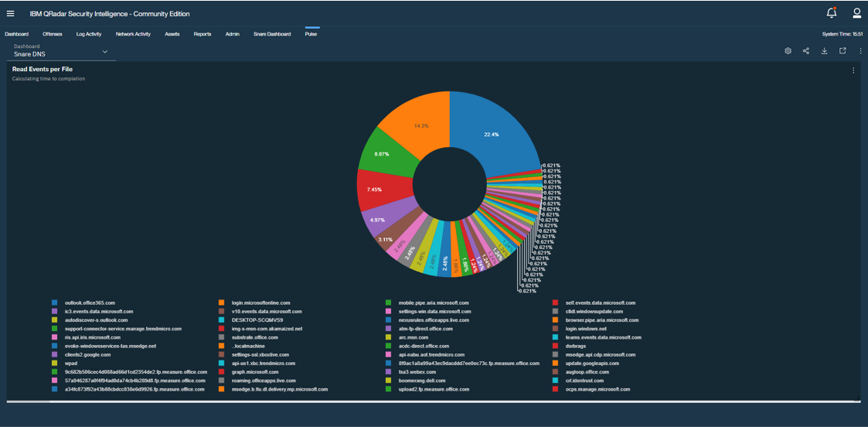Click the blue 22.4% pie slice

point(492,135)
